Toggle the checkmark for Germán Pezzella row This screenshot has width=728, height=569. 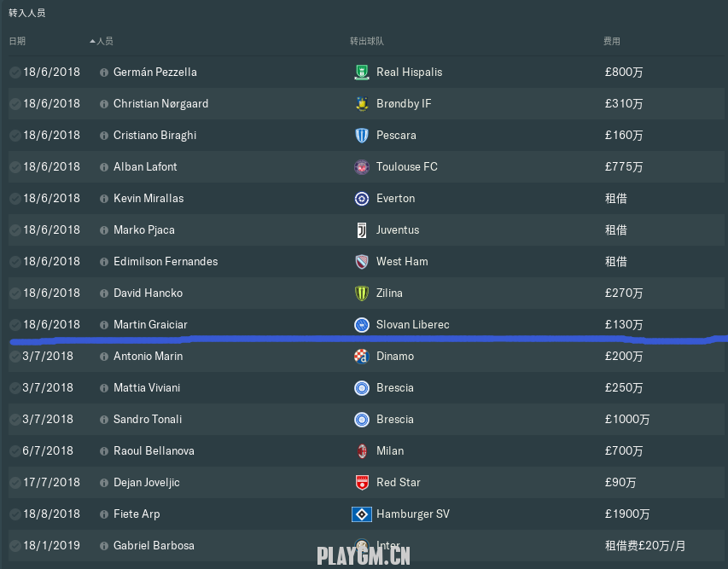[x=15, y=73]
